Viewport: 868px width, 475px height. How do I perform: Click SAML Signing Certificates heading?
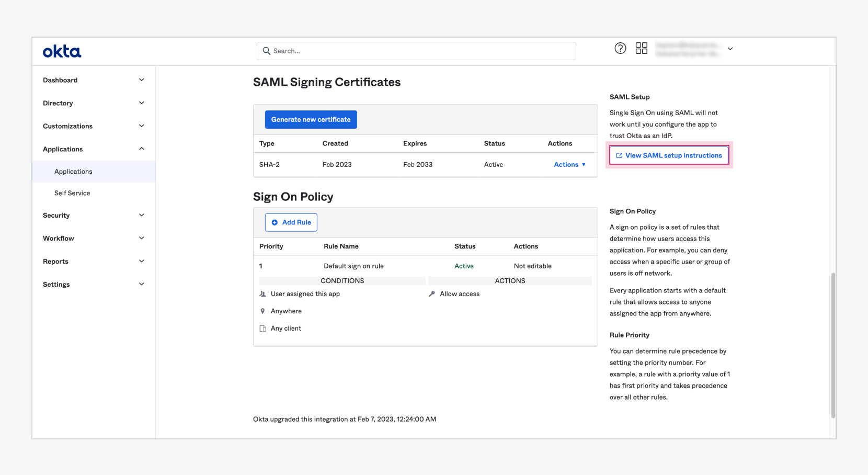coord(327,82)
